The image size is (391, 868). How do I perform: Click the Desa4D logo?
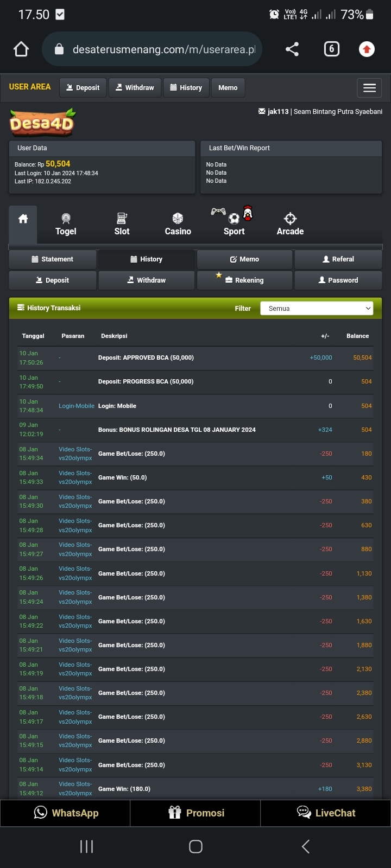(42, 123)
